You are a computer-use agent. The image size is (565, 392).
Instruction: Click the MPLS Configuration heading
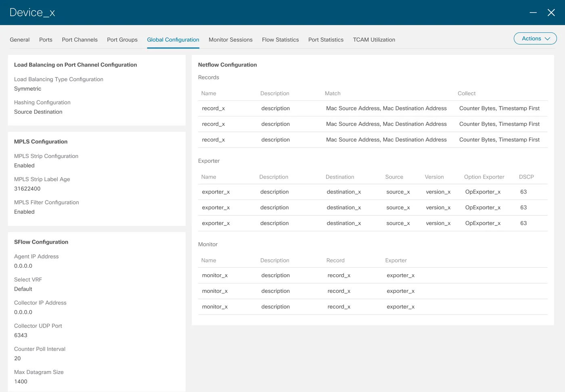click(x=41, y=142)
